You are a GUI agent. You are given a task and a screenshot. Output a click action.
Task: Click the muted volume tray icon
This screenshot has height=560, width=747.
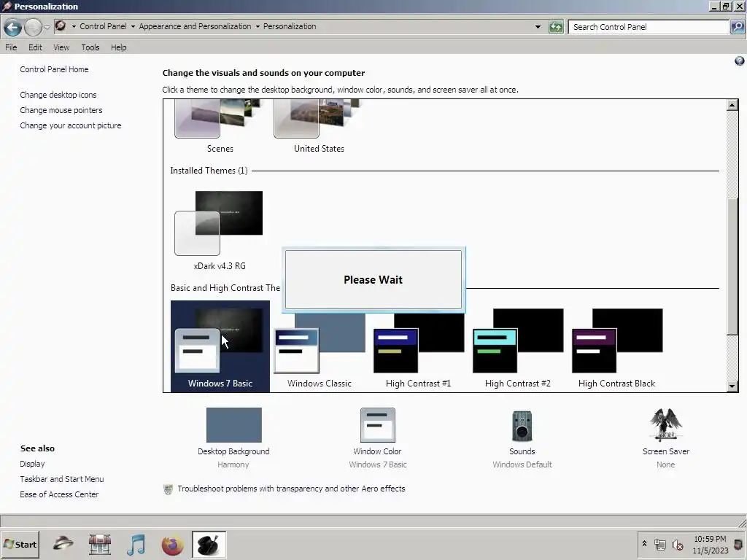coord(677,544)
